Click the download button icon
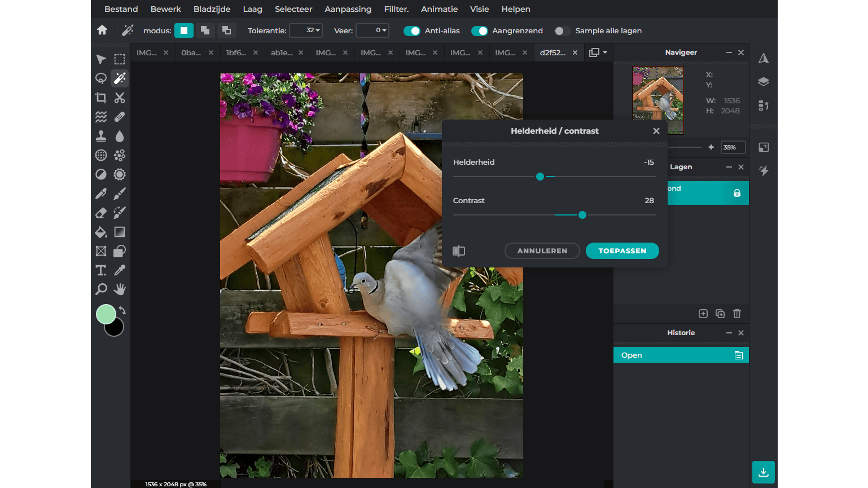 (763, 472)
